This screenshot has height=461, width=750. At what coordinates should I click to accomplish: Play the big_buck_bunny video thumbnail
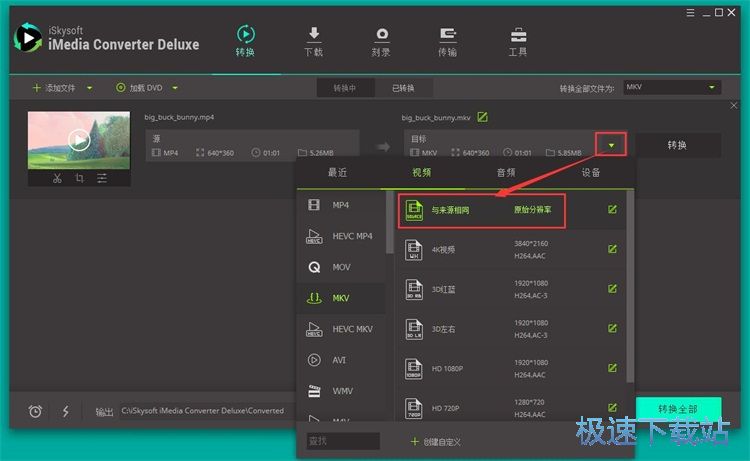(x=79, y=140)
